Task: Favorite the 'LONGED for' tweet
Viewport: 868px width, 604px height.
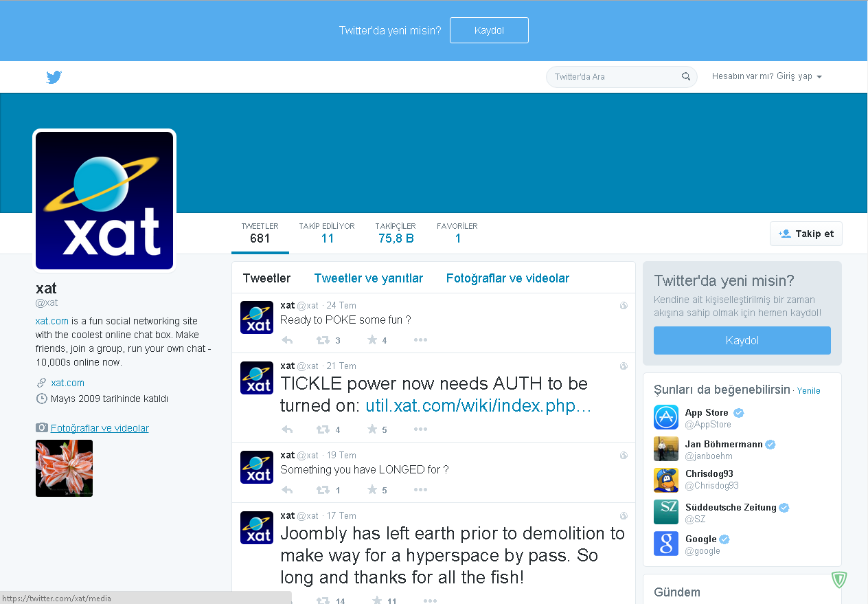Action: 372,489
